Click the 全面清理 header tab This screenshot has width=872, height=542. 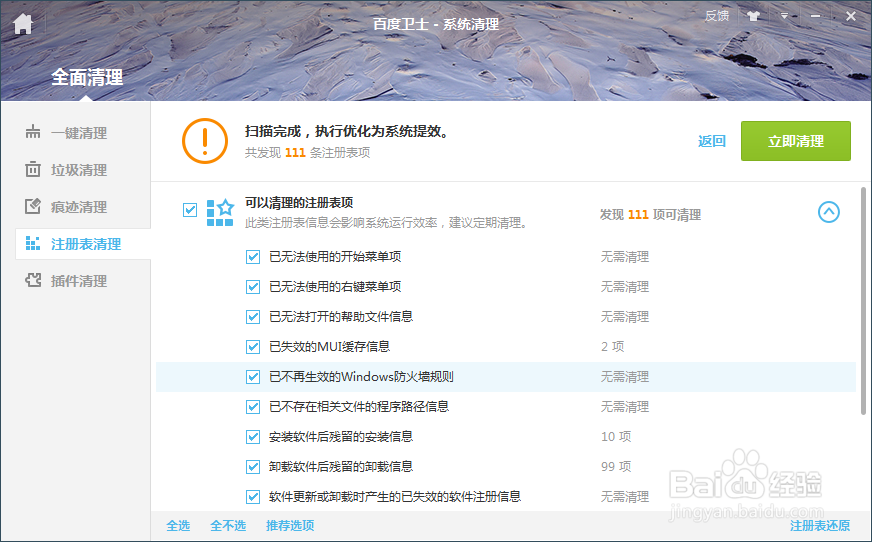point(87,77)
